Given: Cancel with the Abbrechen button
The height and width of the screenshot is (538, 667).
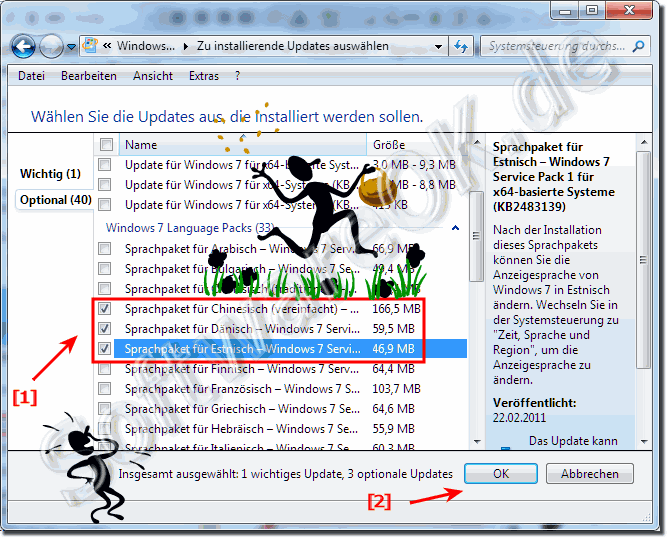Looking at the screenshot, I should pyautogui.click(x=590, y=473).
